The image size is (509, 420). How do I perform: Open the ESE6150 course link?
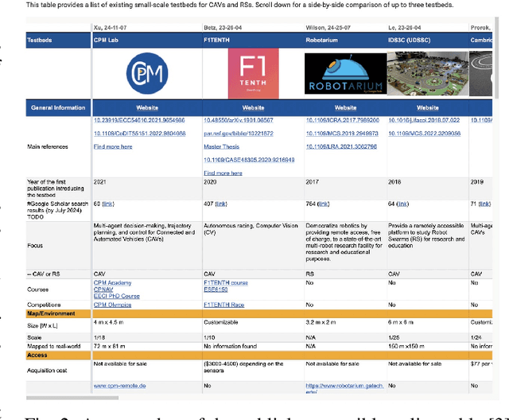click(217, 290)
